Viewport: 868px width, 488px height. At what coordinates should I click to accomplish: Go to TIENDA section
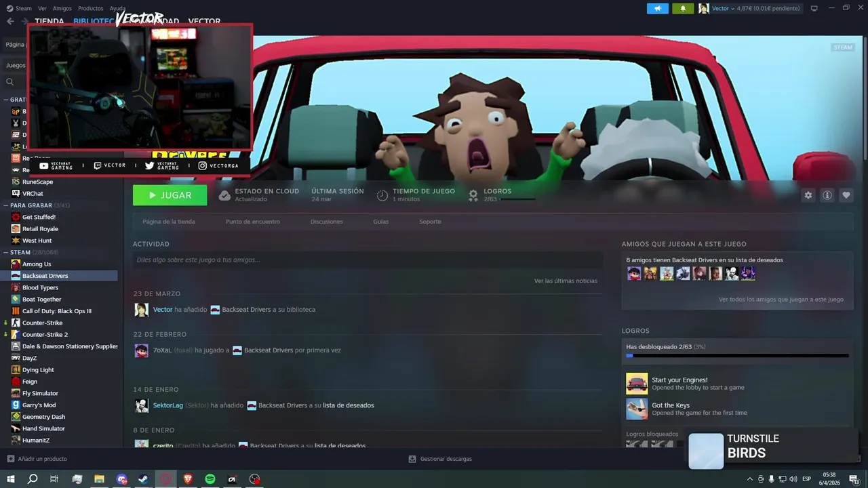(x=50, y=21)
